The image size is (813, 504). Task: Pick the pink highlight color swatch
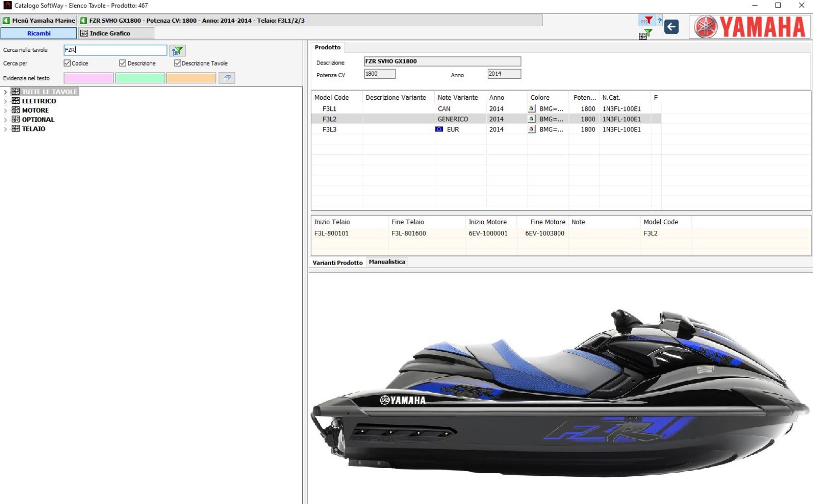pos(89,78)
